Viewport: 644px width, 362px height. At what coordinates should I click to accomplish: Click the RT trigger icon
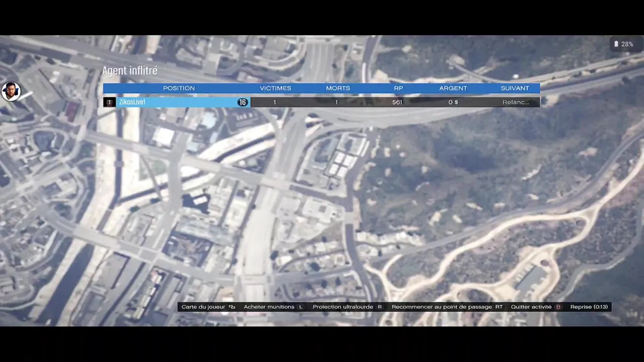[x=499, y=307]
